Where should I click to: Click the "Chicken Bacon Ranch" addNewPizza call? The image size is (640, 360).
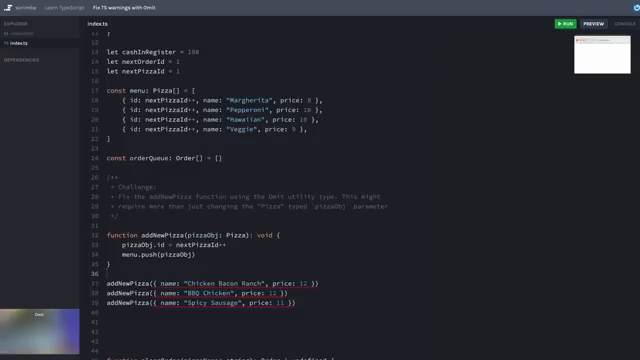tap(212, 283)
